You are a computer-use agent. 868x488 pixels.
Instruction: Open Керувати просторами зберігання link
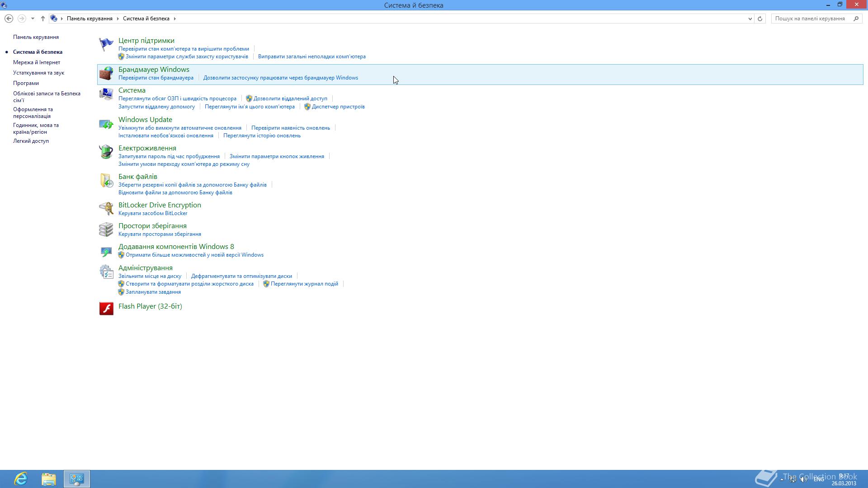(x=160, y=234)
